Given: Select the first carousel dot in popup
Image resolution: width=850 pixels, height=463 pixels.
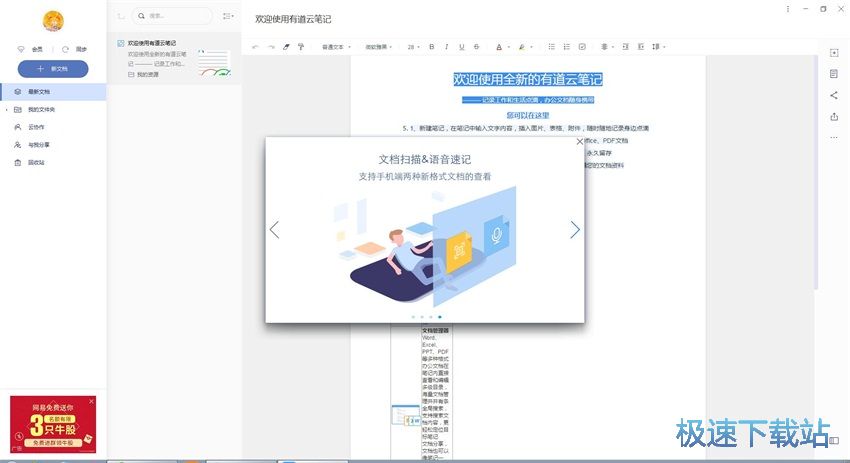Looking at the screenshot, I should click(413, 317).
